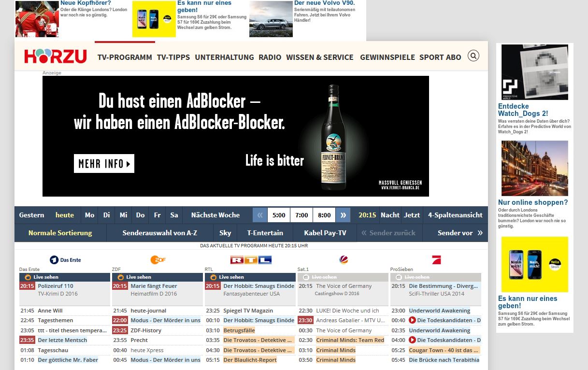
Task: Select the 7:00 time slot
Action: coord(301,215)
